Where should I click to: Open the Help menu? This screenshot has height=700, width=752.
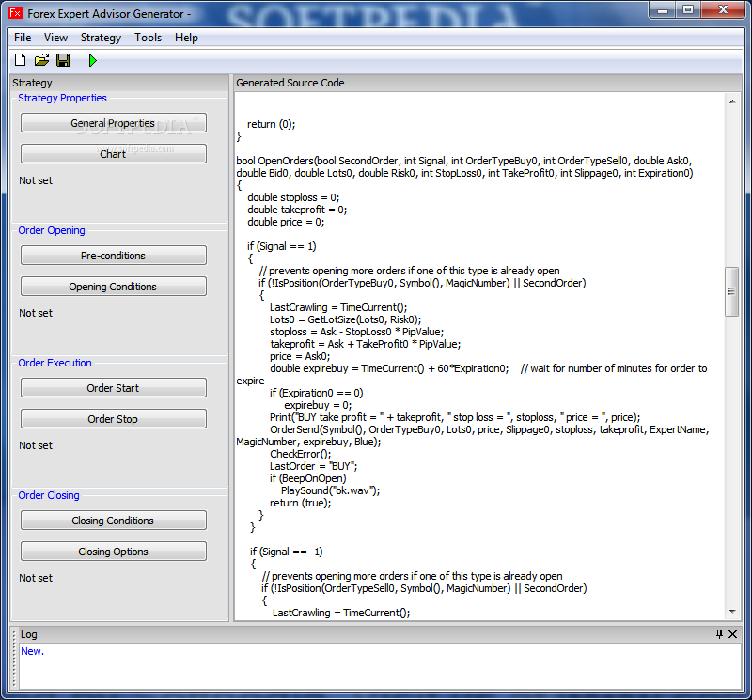tap(186, 38)
